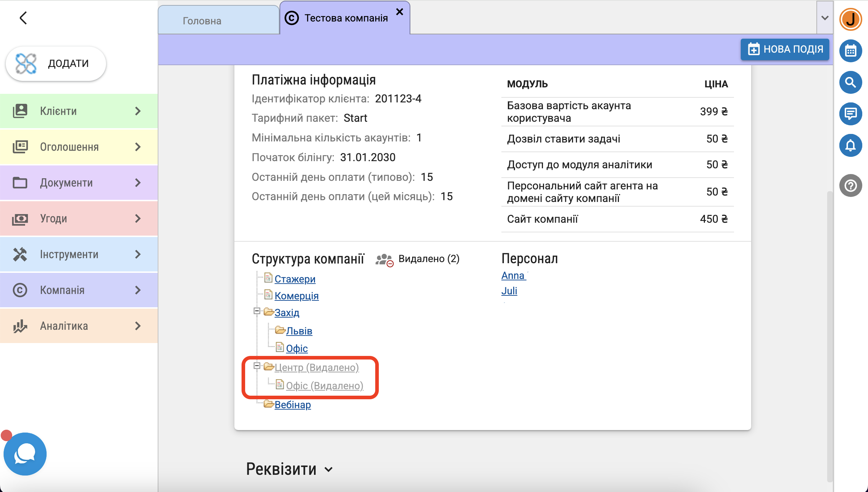Open the tabs list dropdown arrow
This screenshot has width=868, height=492.
click(x=825, y=18)
